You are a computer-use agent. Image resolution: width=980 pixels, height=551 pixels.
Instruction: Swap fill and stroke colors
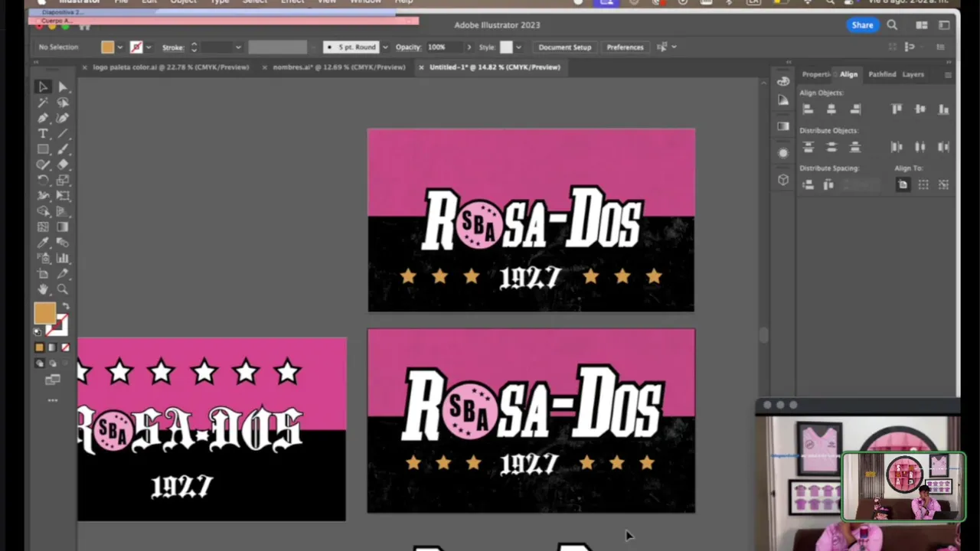click(65, 306)
